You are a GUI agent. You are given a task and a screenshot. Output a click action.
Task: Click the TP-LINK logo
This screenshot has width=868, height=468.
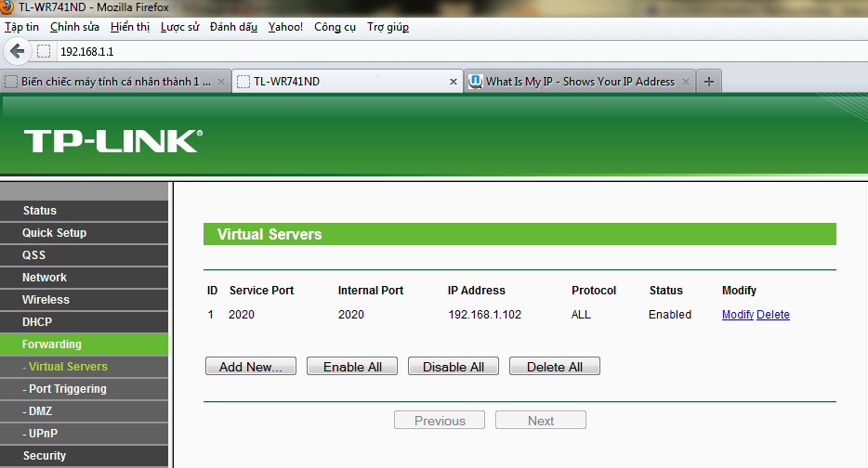click(x=113, y=141)
